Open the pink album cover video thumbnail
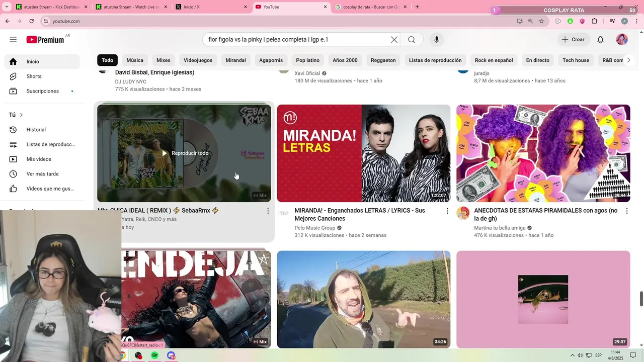This screenshot has height=362, width=644. click(x=543, y=300)
